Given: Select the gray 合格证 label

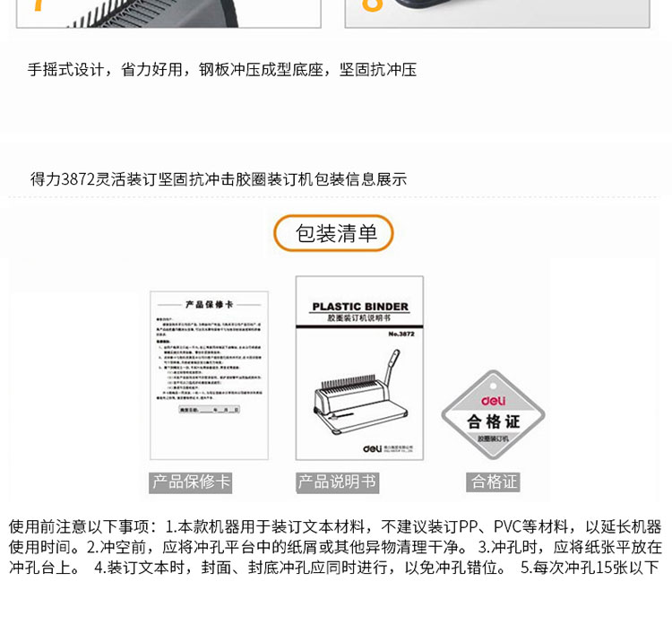Looking at the screenshot, I should pyautogui.click(x=494, y=482).
